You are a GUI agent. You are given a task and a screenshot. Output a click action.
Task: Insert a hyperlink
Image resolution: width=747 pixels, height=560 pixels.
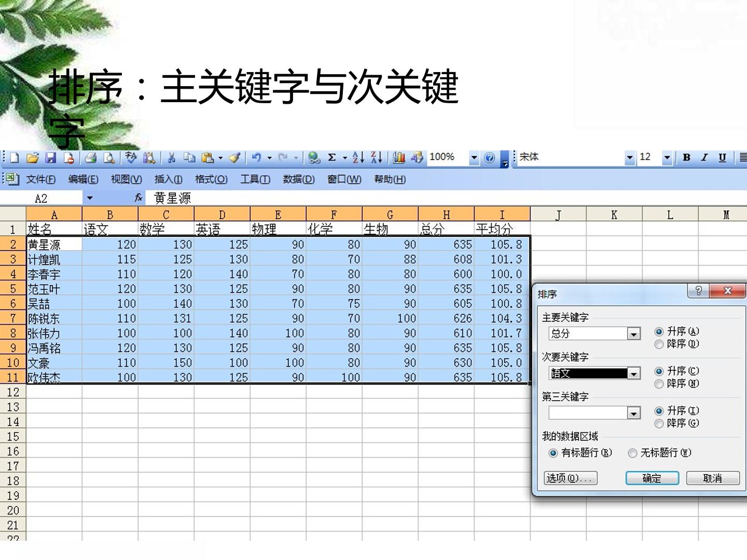(313, 158)
